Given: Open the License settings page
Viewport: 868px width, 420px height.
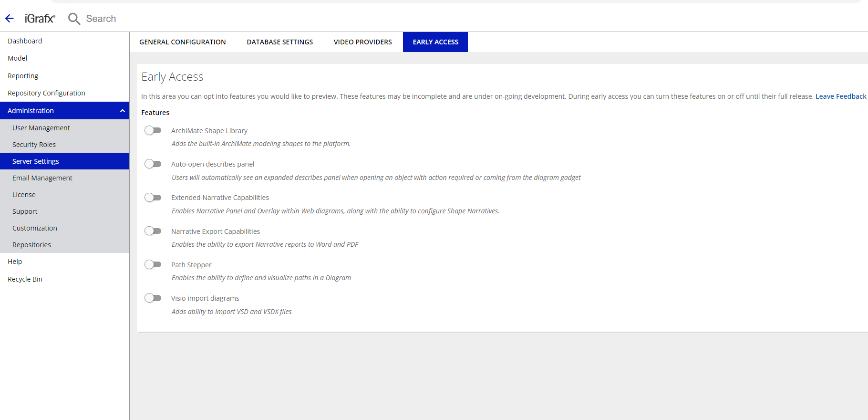Looking at the screenshot, I should point(24,195).
